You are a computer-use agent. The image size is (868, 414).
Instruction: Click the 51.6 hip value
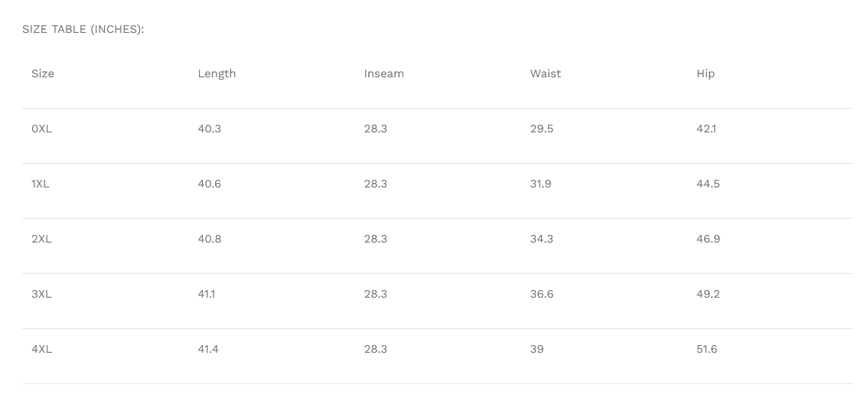pyautogui.click(x=706, y=349)
